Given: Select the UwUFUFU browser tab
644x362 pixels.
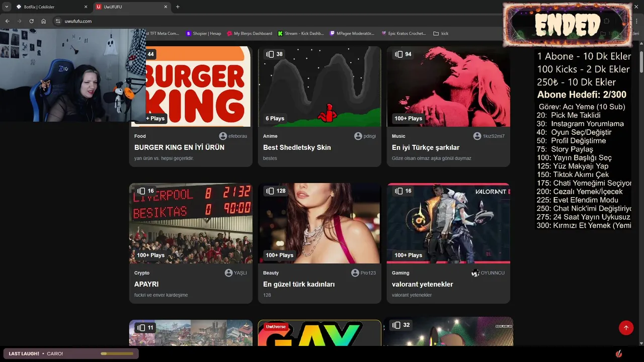Looking at the screenshot, I should click(132, 7).
